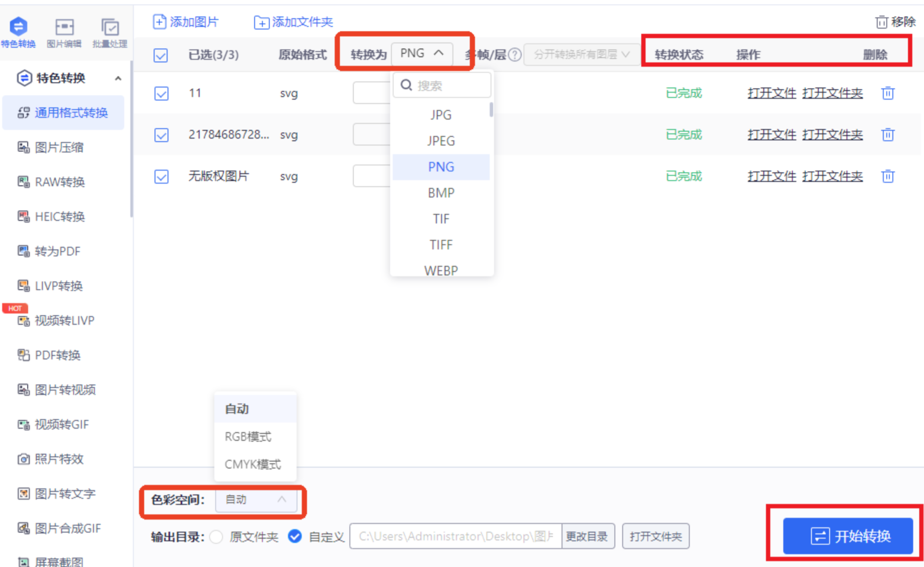Select 通用格式转换 in the sidebar
The height and width of the screenshot is (567, 924).
(63, 113)
